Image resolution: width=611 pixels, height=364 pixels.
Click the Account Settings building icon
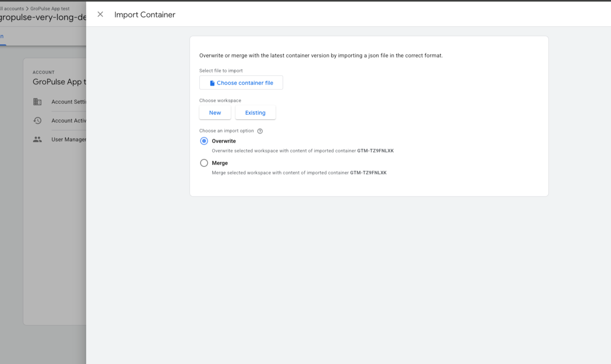[x=37, y=102]
